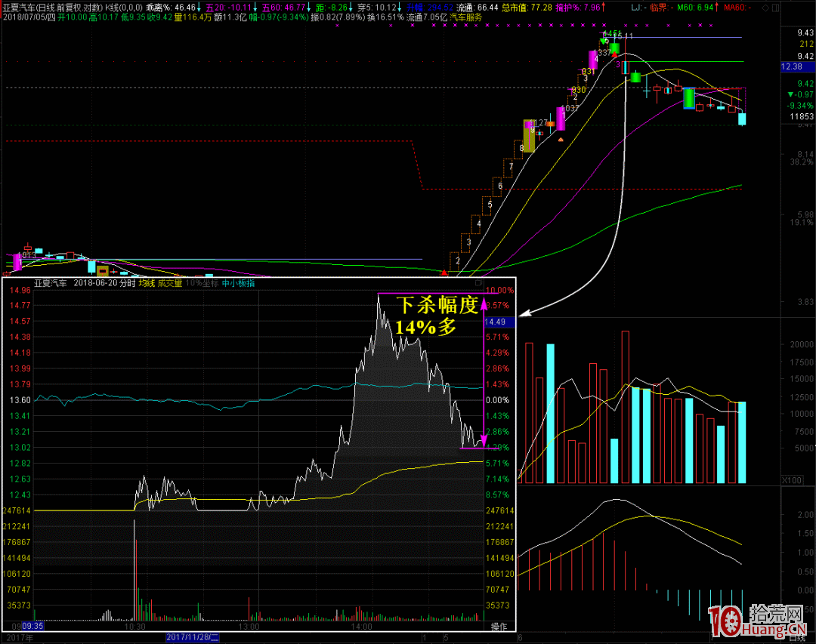Toggle the 均线 average line indicator

pyautogui.click(x=146, y=284)
